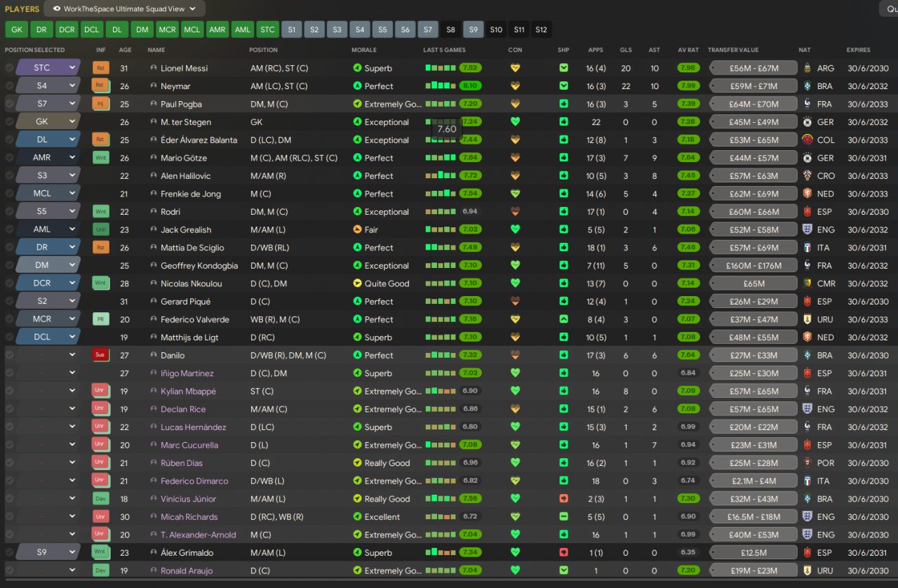Click the Croatia flag for Alen Halilovic

click(x=807, y=176)
